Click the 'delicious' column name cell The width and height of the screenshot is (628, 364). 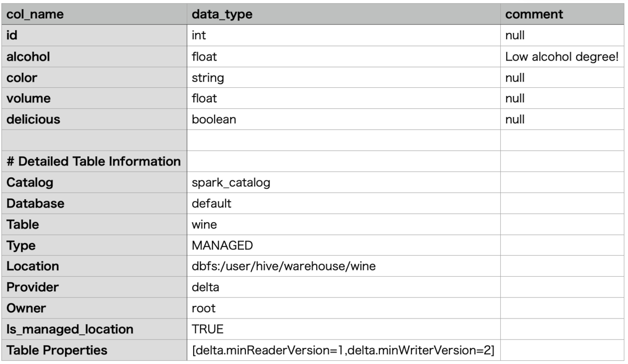point(94,120)
